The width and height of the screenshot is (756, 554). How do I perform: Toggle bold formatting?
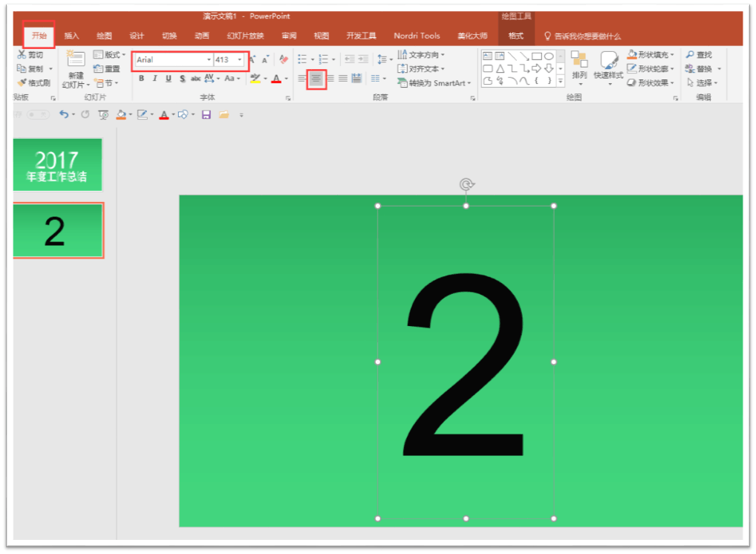click(x=141, y=79)
